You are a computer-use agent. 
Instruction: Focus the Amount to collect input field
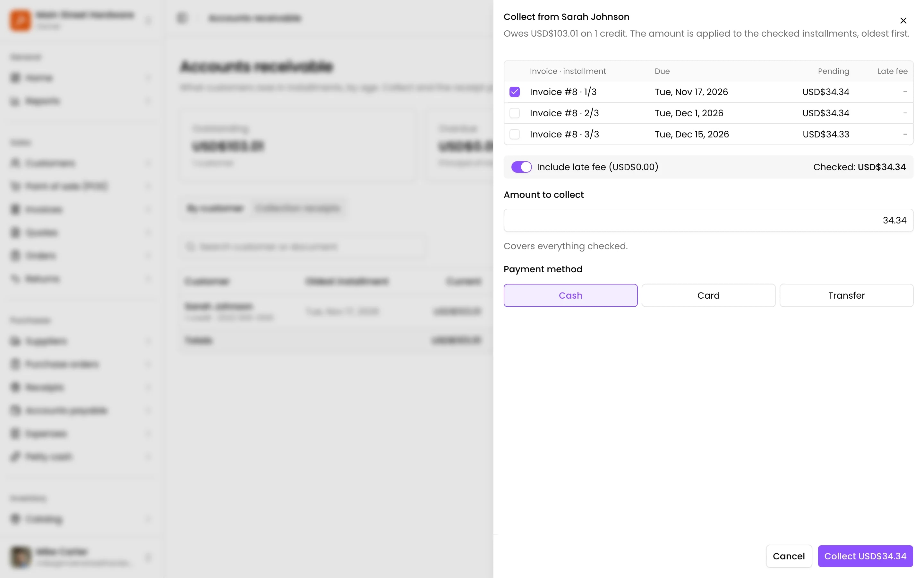[x=708, y=220]
